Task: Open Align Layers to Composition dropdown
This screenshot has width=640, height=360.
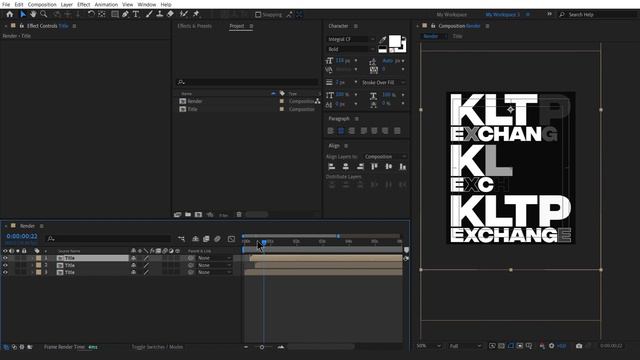Action: tap(385, 157)
